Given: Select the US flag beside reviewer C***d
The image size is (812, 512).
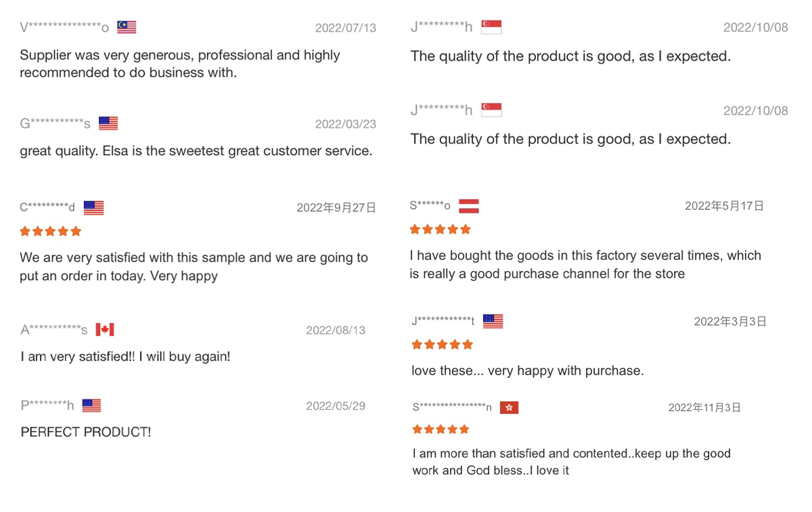Looking at the screenshot, I should point(94,207).
